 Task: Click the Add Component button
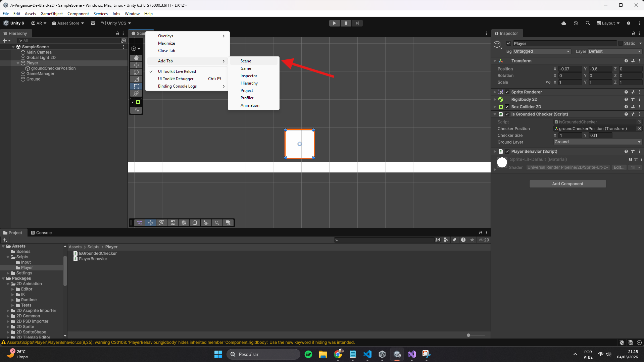pyautogui.click(x=567, y=184)
